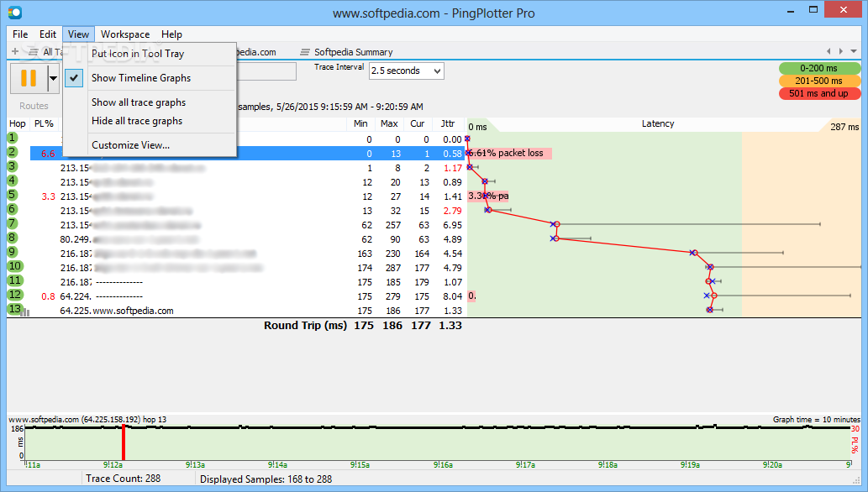Open the Trace Interval 2.5 seconds combo box
Viewport: 868px width, 492px height.
tap(407, 71)
